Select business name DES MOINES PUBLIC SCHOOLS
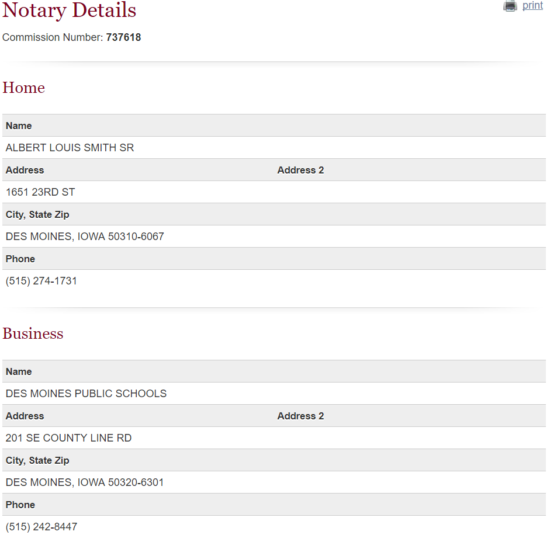The height and width of the screenshot is (535, 550). [x=86, y=394]
